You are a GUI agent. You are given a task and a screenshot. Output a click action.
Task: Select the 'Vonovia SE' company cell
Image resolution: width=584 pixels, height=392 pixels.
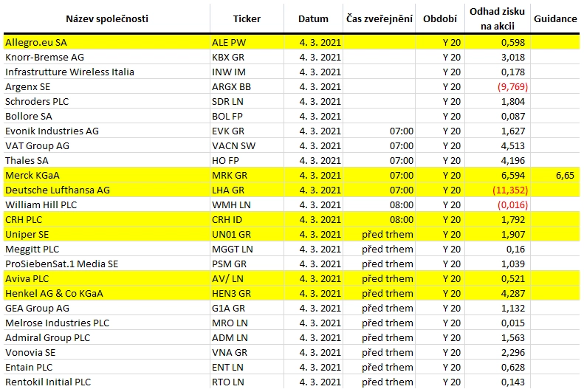(107, 353)
